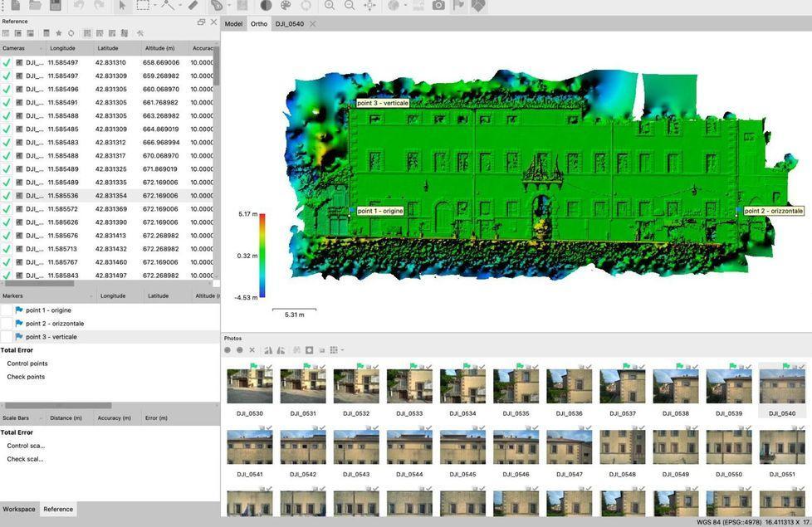This screenshot has width=812, height=527.
Task: Remove selected photos with the X icon
Action: [252, 350]
